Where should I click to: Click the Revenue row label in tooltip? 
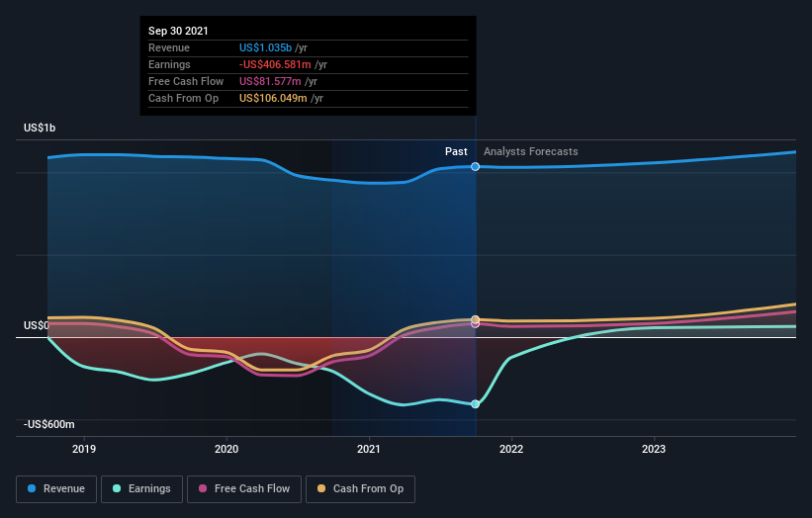(x=169, y=47)
